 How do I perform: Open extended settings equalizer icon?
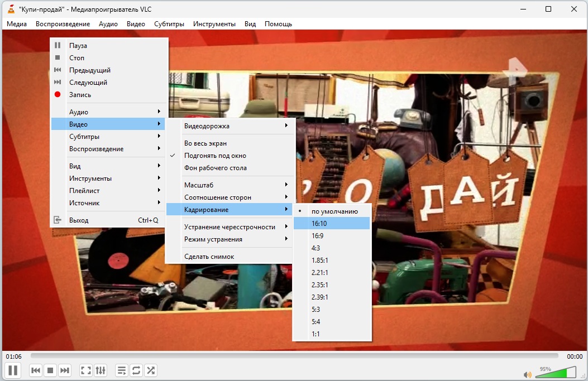click(x=101, y=370)
